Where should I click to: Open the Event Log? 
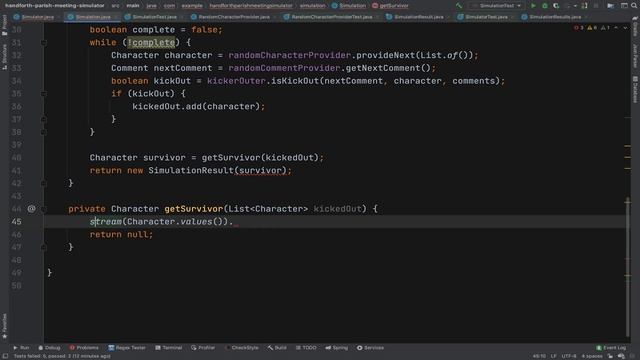click(611, 348)
